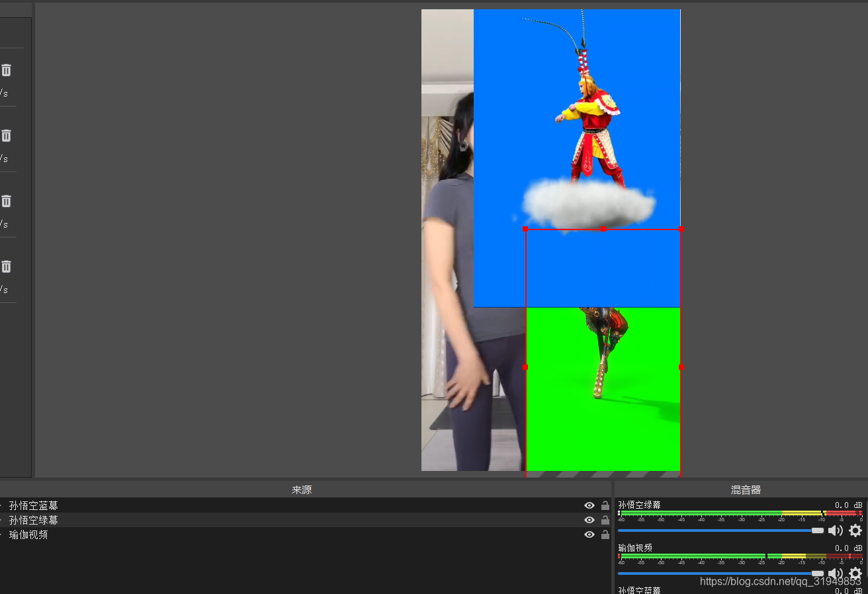Open gear settings for 瑜伽视频 mixer channel

click(855, 573)
